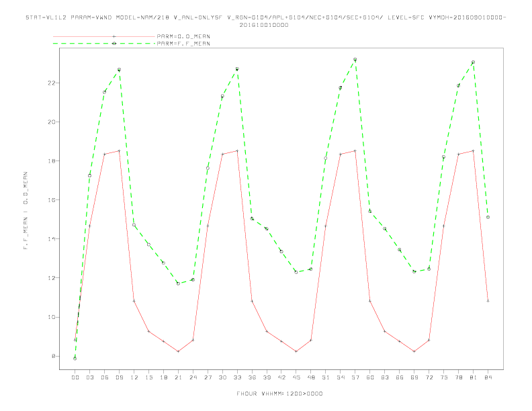This screenshot has width=532, height=411.
Task: Click the PARM=O.O_MEAN legend label
Action: (x=183, y=36)
